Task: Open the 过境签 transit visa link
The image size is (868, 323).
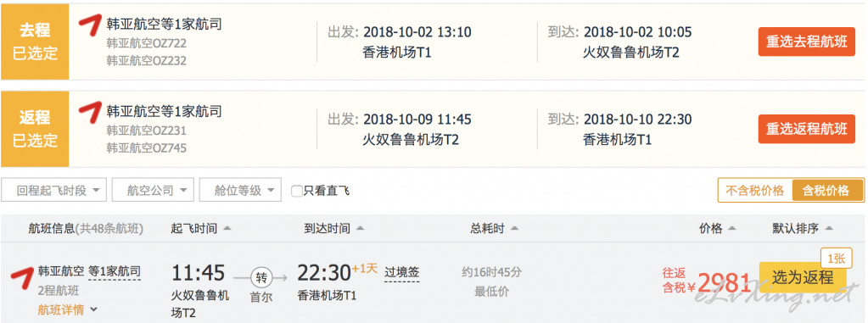Action: click(402, 273)
